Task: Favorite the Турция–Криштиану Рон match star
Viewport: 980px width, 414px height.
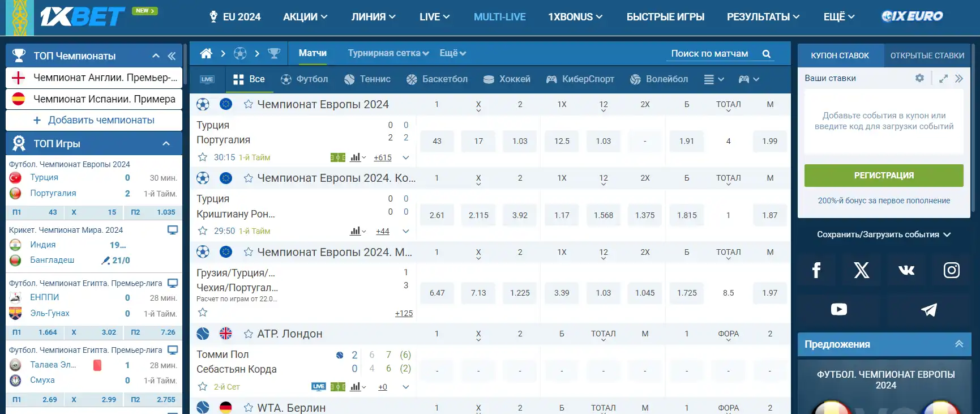Action: [x=203, y=231]
